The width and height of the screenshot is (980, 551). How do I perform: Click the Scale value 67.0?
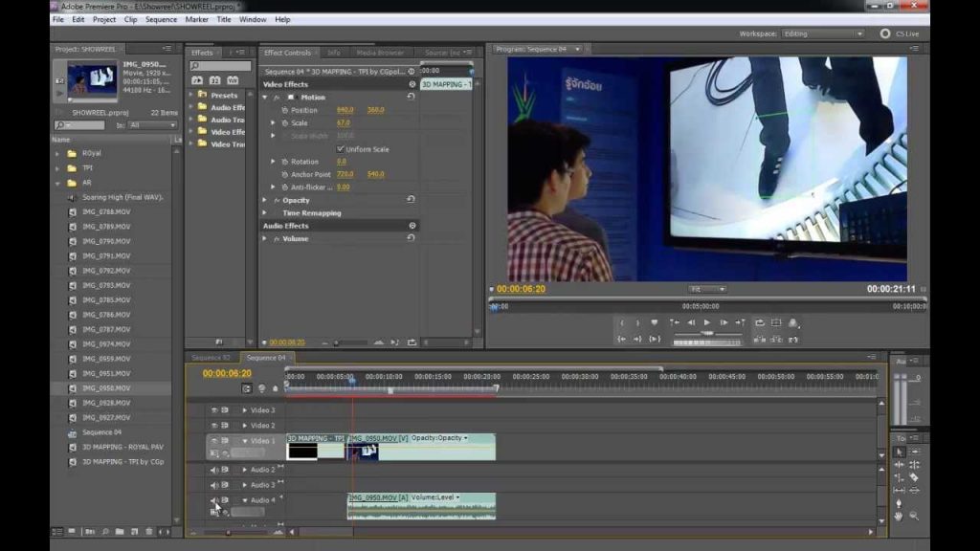point(344,123)
